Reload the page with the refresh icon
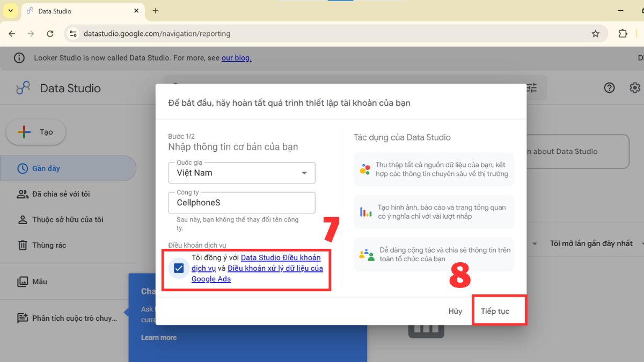The width and height of the screenshot is (644, 362). click(50, 33)
